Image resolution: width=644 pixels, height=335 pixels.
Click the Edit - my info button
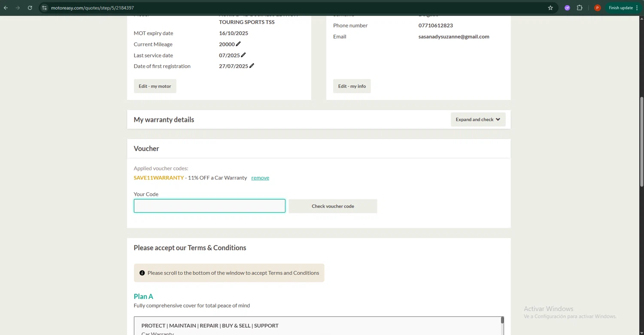point(352,86)
